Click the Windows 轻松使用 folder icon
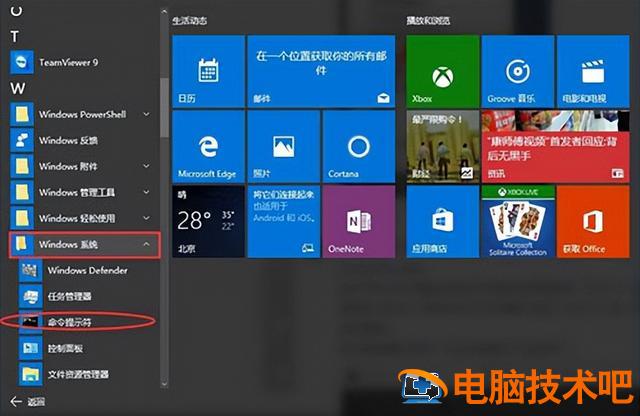This screenshot has width=640, height=416. (x=22, y=218)
